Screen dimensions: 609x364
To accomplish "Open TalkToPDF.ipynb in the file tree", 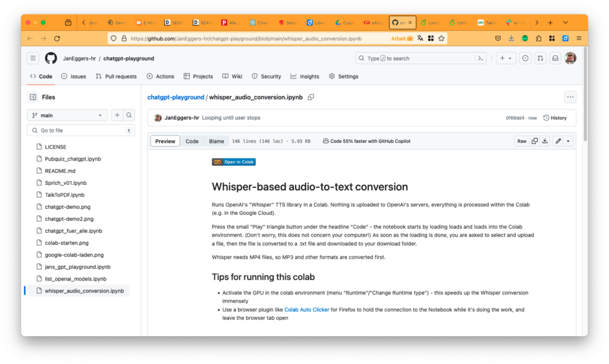I will click(64, 195).
